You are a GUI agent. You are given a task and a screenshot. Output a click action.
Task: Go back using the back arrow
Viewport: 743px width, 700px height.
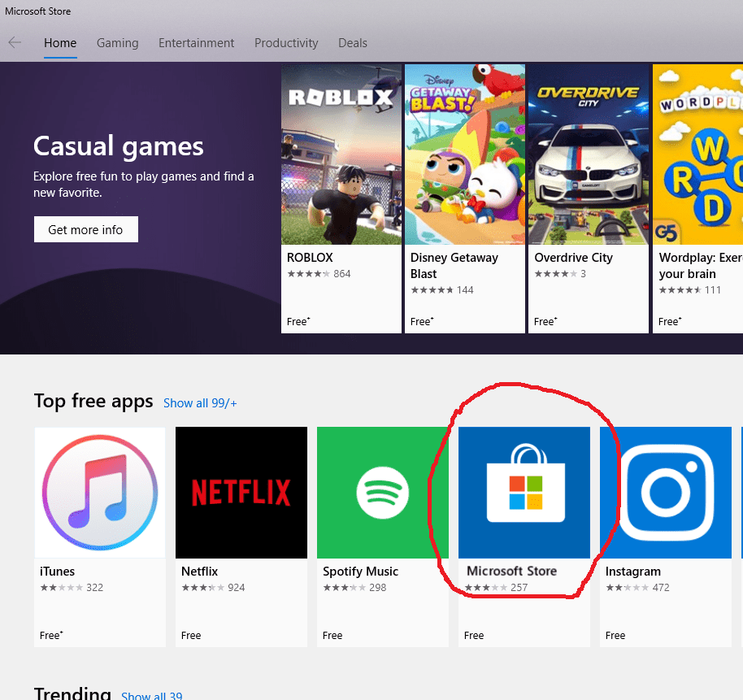click(x=15, y=42)
